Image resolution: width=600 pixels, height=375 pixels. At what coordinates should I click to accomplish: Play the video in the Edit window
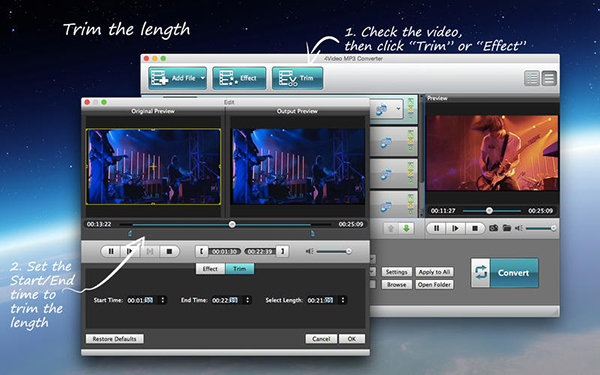(x=130, y=251)
